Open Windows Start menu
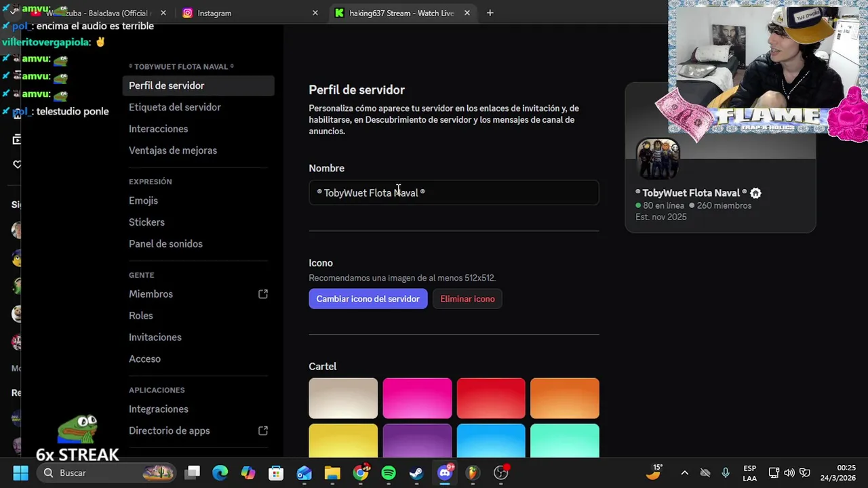Viewport: 868px width, 488px height. point(20,473)
